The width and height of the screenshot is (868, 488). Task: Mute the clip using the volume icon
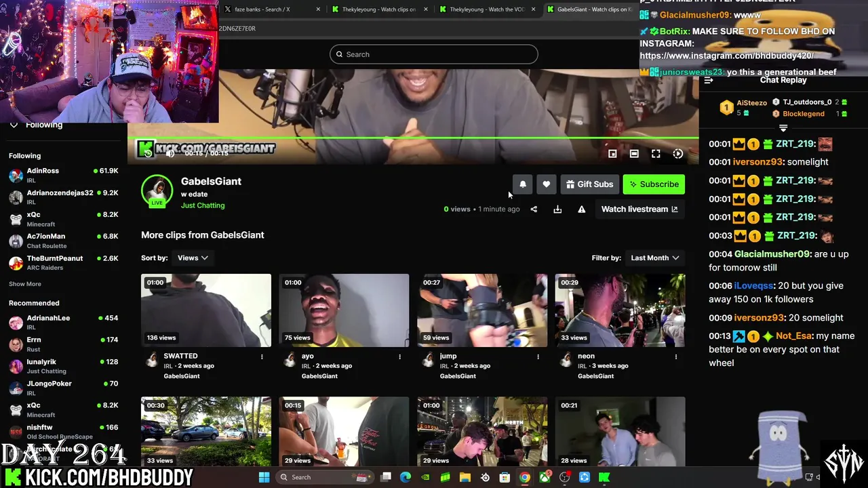(170, 153)
